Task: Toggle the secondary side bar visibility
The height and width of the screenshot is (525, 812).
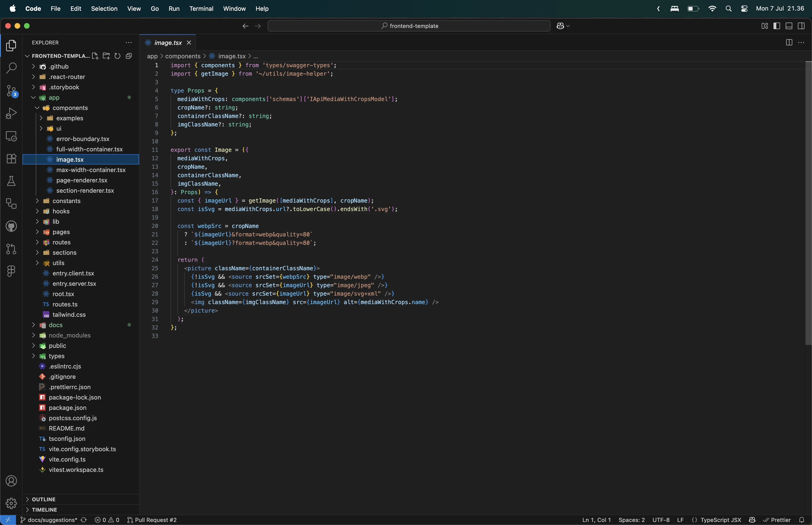Action: [x=801, y=26]
